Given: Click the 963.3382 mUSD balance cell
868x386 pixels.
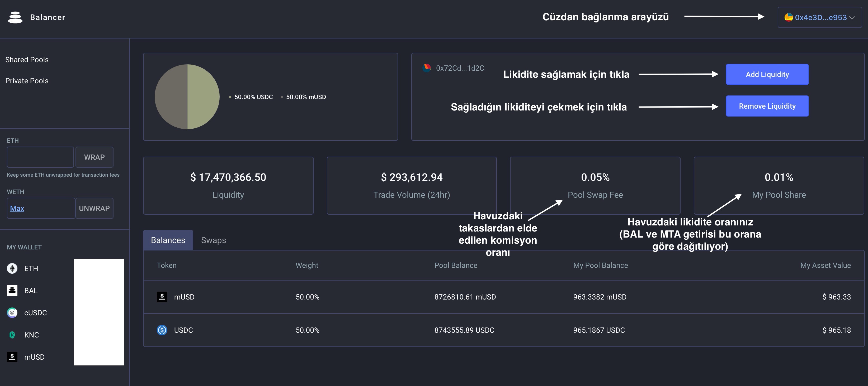Looking at the screenshot, I should point(600,297).
